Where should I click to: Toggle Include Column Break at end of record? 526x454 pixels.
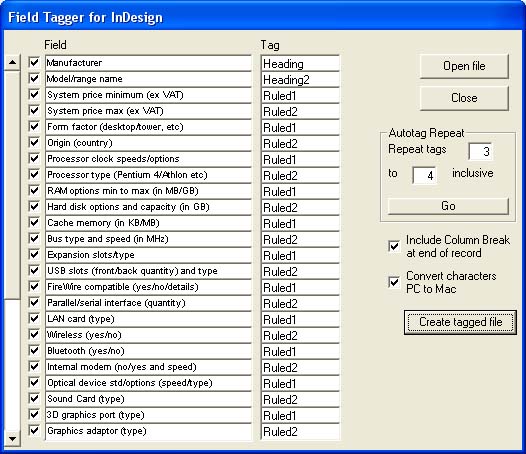click(x=394, y=246)
